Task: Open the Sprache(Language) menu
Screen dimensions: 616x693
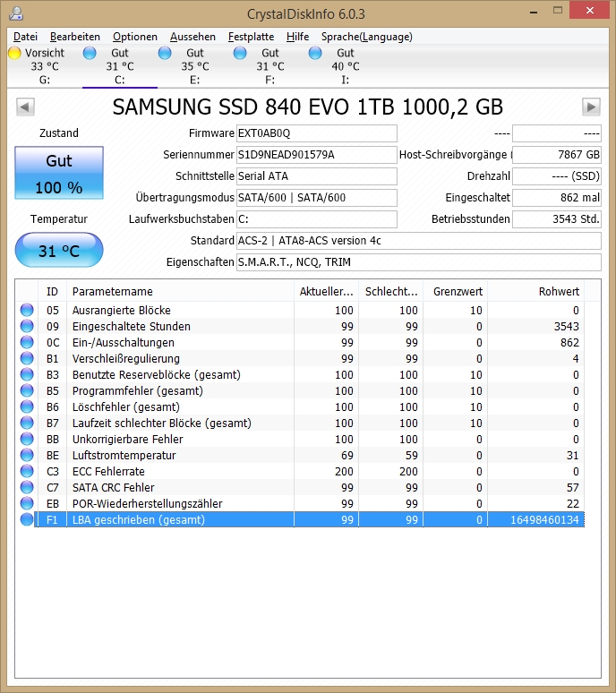Action: tap(367, 37)
